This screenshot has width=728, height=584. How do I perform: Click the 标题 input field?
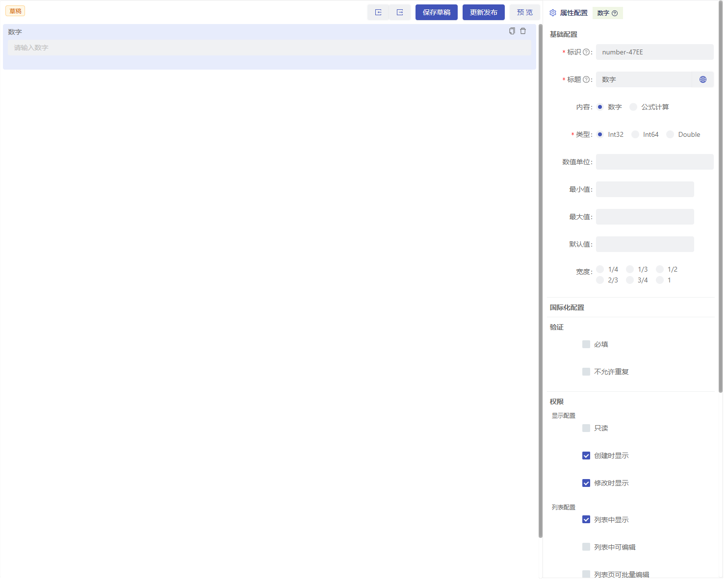(x=644, y=79)
